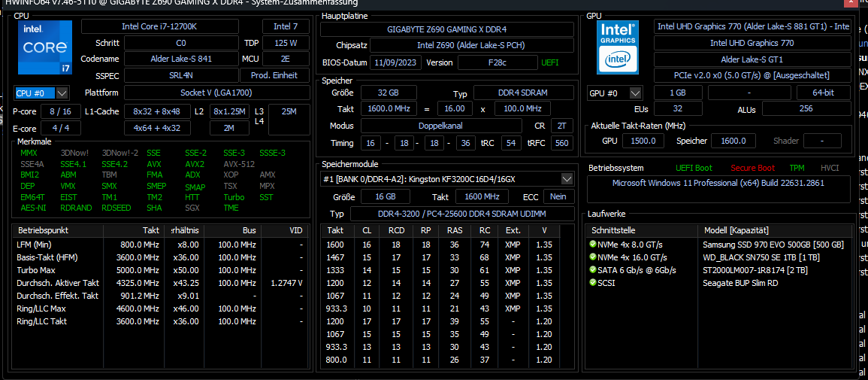Click the CL column header in memory timings
Viewport: 868px width, 380px height.
[x=367, y=230]
